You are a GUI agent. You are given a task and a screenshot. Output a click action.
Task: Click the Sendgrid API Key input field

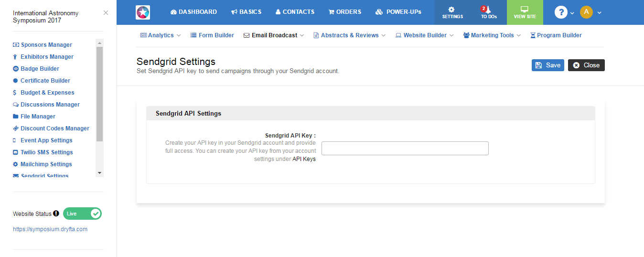[x=405, y=148]
